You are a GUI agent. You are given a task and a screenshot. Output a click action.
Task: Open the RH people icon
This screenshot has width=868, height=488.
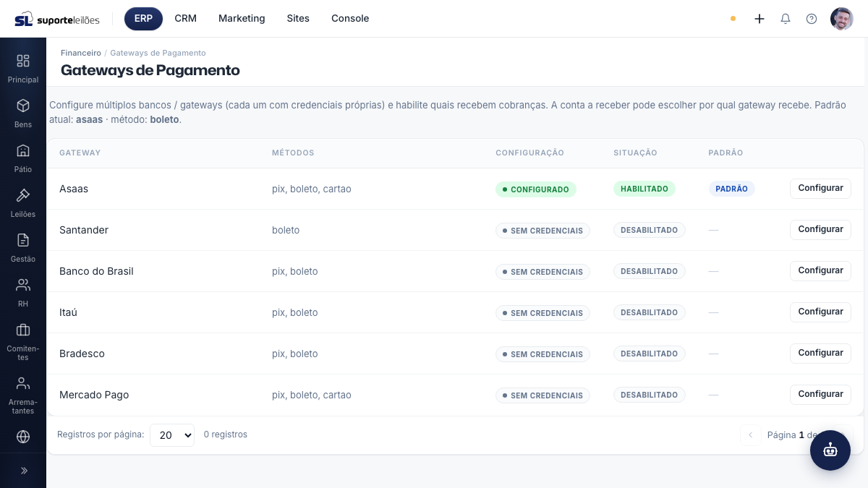pos(23,285)
